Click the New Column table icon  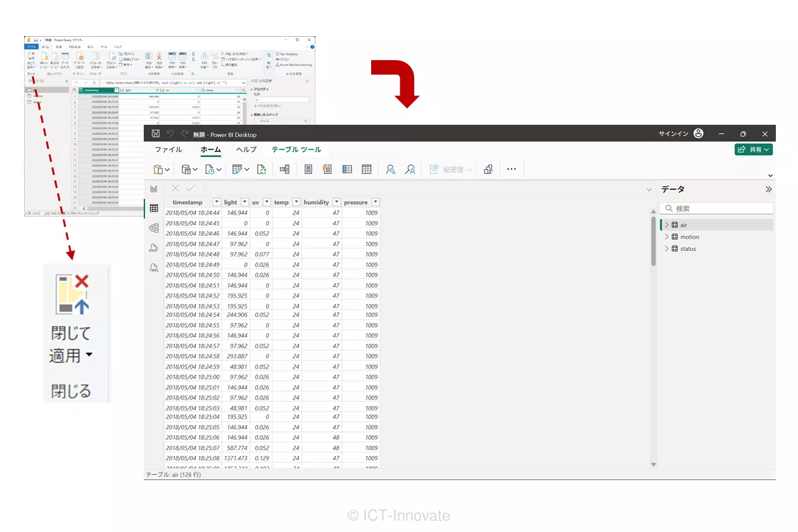coord(347,169)
